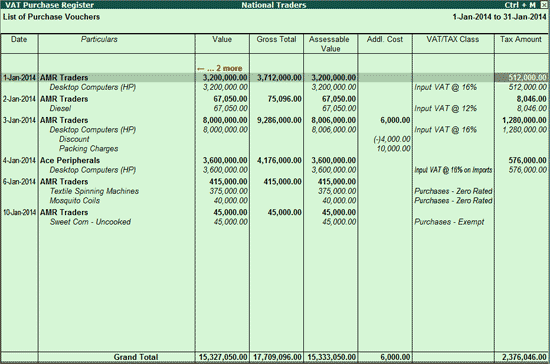Click gross total 4,176,000.00
Viewport: 550px width, 364px height.
[279, 160]
